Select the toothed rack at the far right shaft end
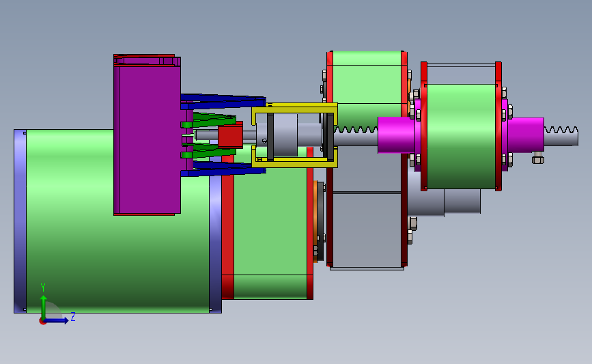592x364 pixels. (561, 136)
